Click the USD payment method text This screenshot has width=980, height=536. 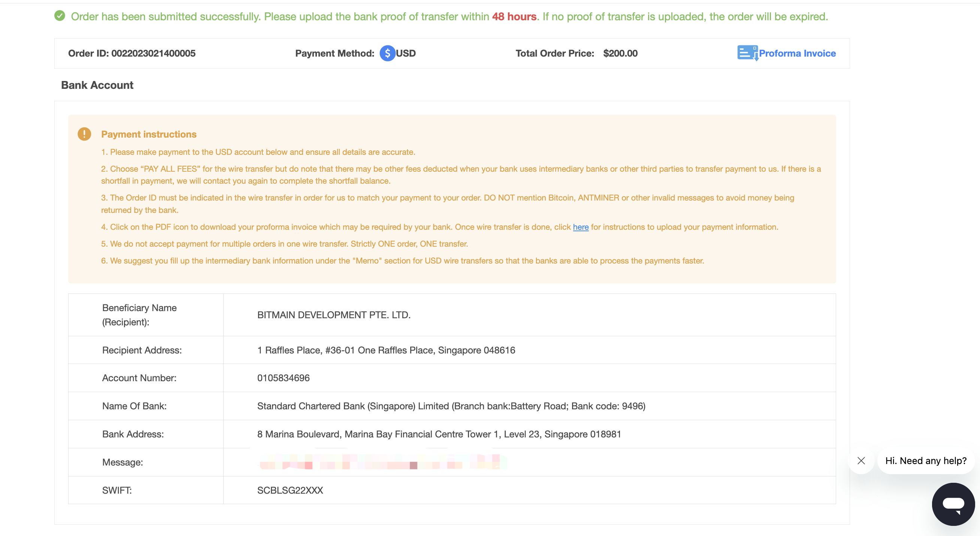[x=406, y=53]
